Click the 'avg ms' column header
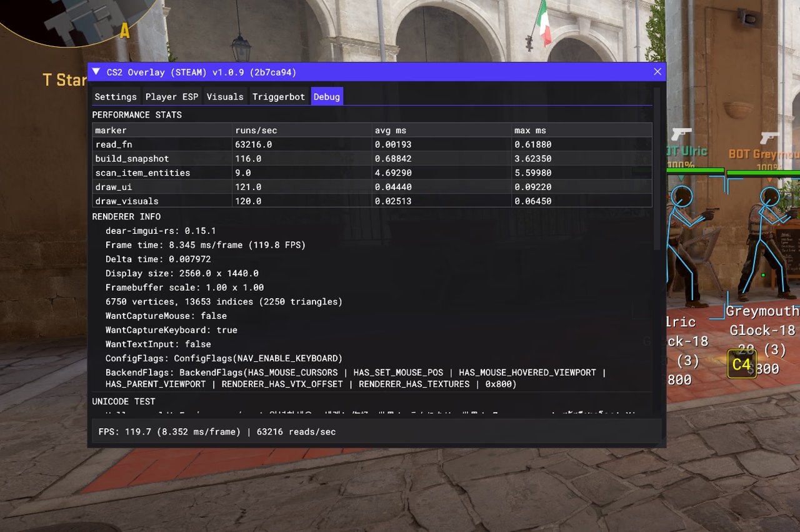The height and width of the screenshot is (532, 800). (390, 131)
